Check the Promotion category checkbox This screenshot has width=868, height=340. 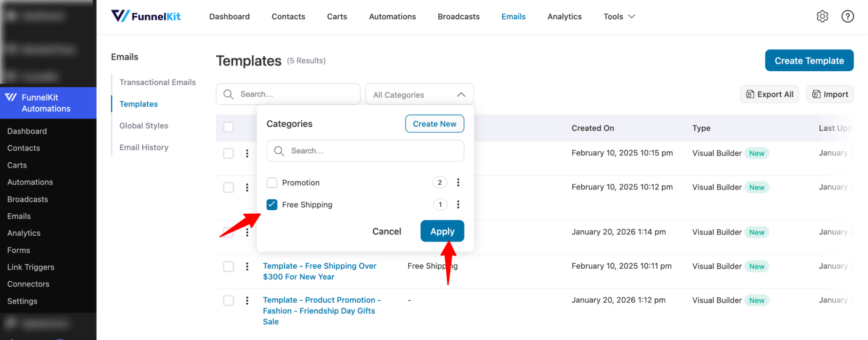(x=272, y=182)
